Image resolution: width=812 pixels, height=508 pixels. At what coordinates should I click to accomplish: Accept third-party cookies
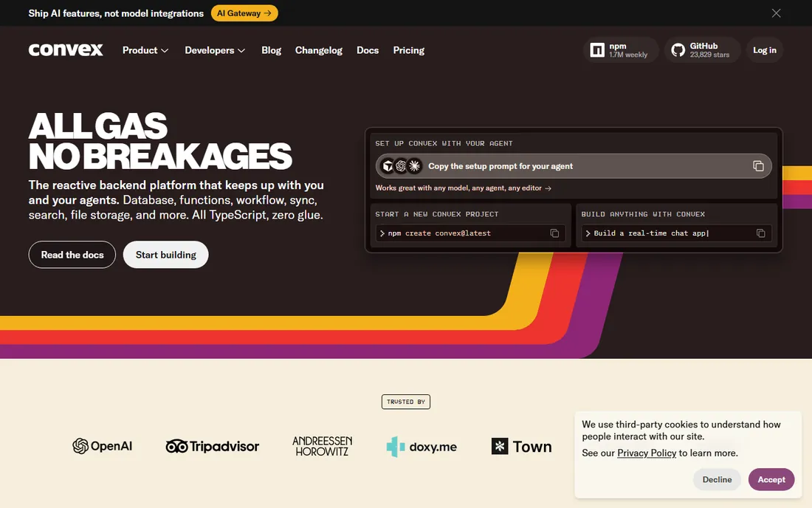click(771, 479)
